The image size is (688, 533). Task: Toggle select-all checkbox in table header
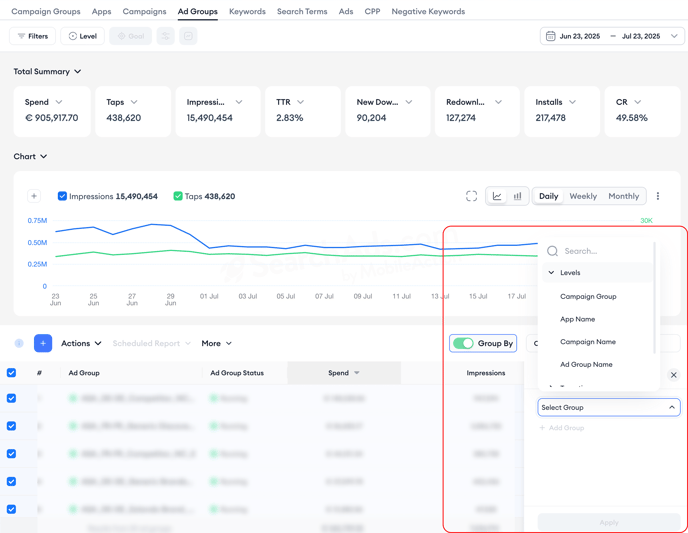[x=11, y=373]
